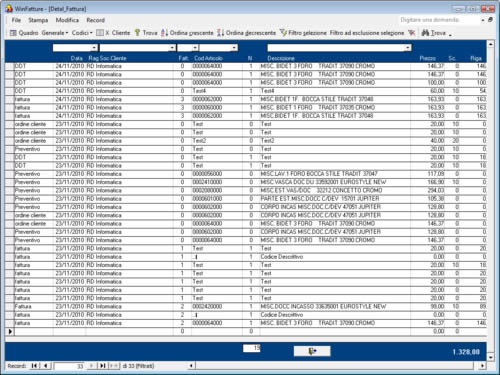Click the grid icon left of X

(100, 33)
